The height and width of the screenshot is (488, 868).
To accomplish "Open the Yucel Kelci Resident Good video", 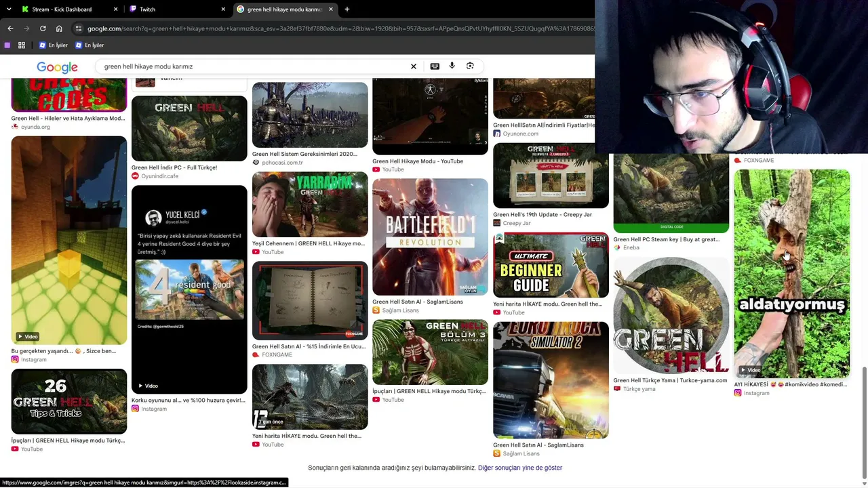I will tap(189, 289).
